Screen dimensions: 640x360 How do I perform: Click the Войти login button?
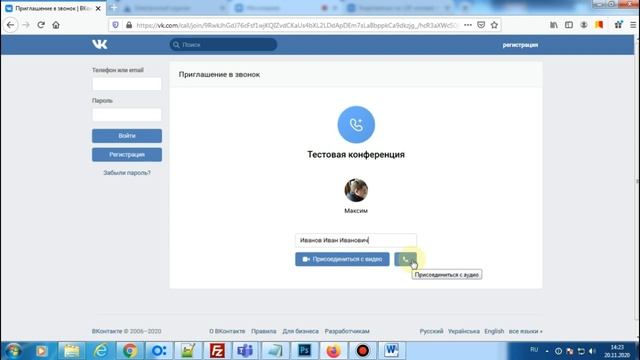point(127,136)
